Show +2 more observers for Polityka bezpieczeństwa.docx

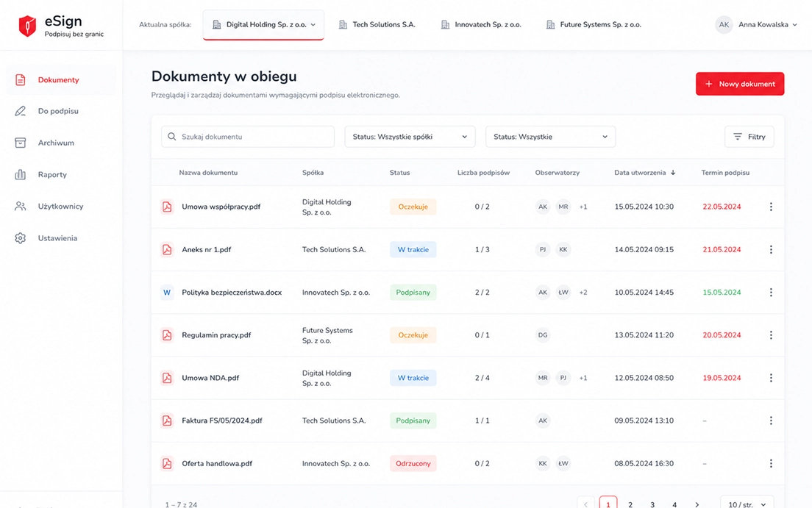(x=583, y=293)
